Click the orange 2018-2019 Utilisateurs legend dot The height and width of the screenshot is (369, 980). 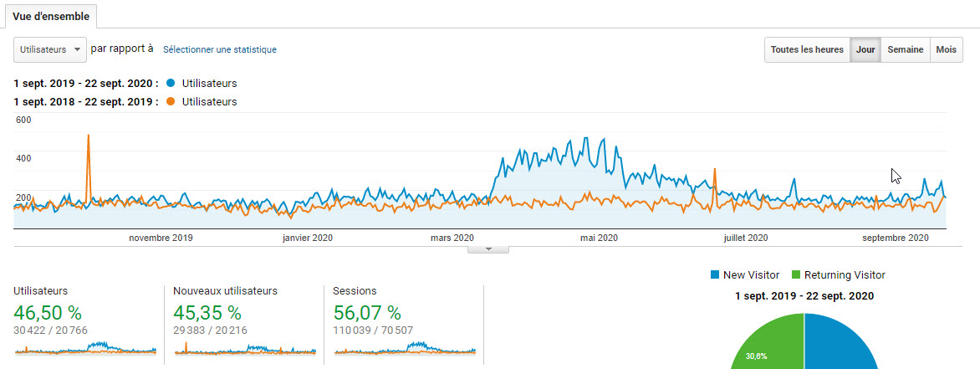click(171, 102)
